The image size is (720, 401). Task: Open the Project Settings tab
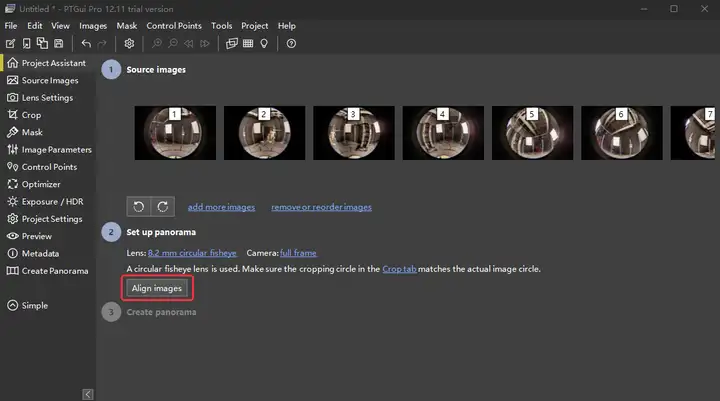coord(45,219)
